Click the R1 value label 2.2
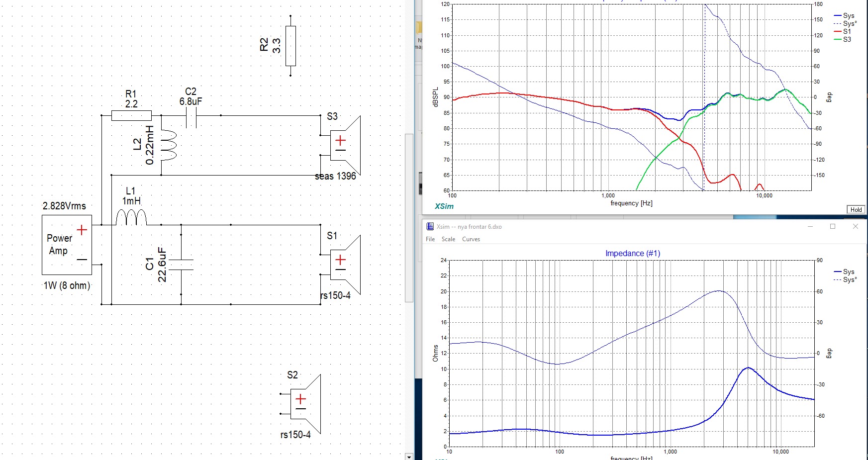This screenshot has width=868, height=460. 131,104
